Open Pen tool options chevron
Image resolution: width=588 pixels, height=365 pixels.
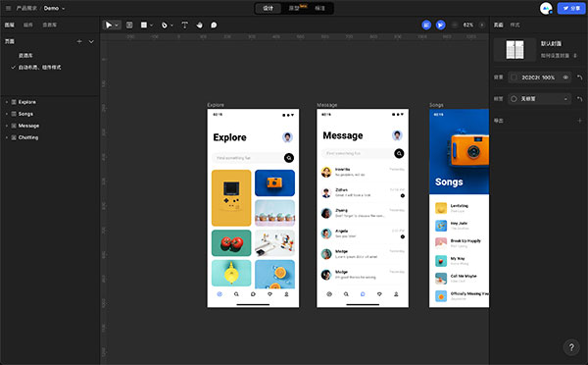[171, 26]
